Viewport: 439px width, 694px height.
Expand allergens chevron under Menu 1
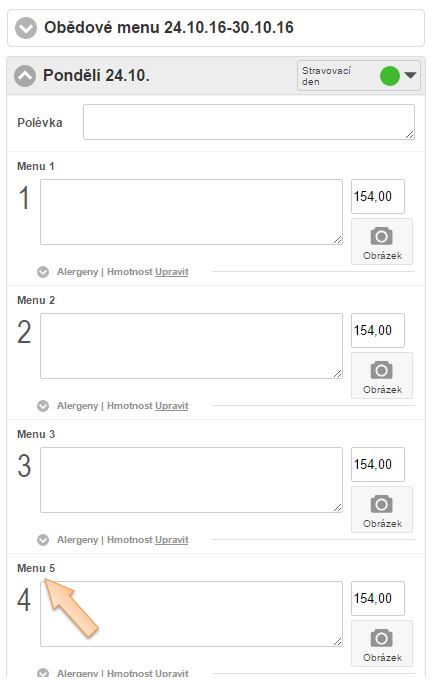[43, 272]
